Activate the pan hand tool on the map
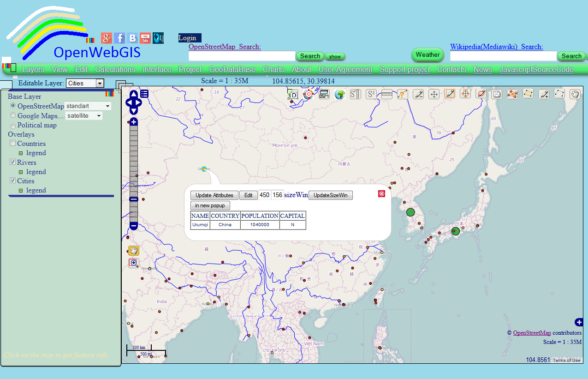This screenshot has height=379, width=588. pyautogui.click(x=134, y=251)
